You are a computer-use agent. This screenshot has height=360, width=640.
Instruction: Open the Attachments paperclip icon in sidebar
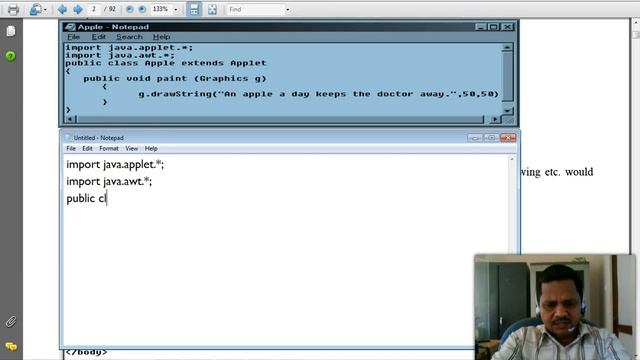(x=11, y=322)
